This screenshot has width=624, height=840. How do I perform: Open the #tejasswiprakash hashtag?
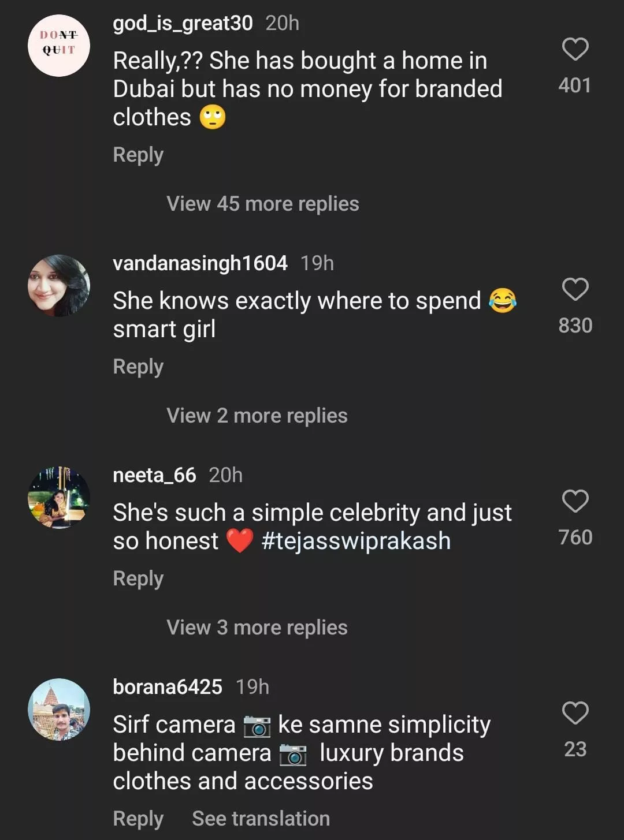pos(355,542)
